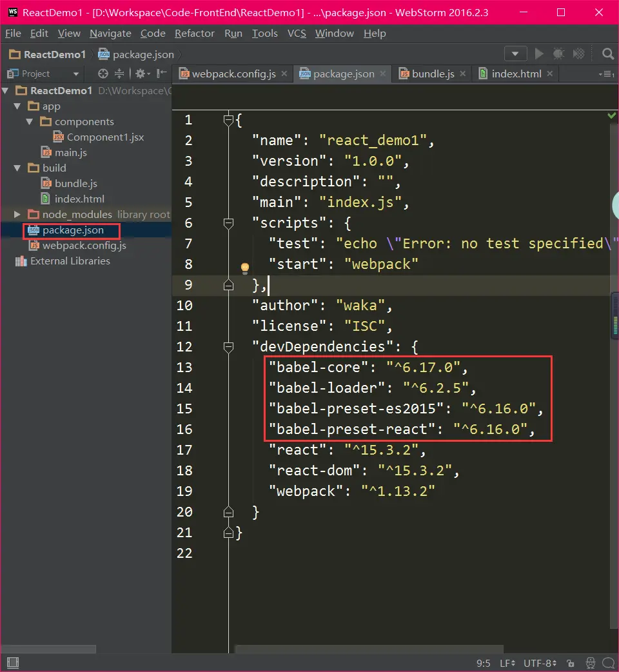Open the Code menu
The width and height of the screenshot is (619, 672).
153,34
